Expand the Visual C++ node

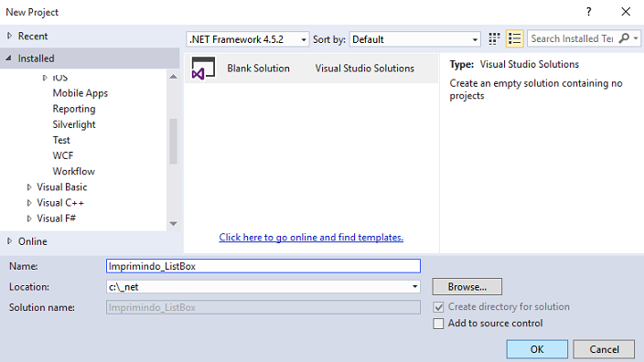click(x=29, y=203)
